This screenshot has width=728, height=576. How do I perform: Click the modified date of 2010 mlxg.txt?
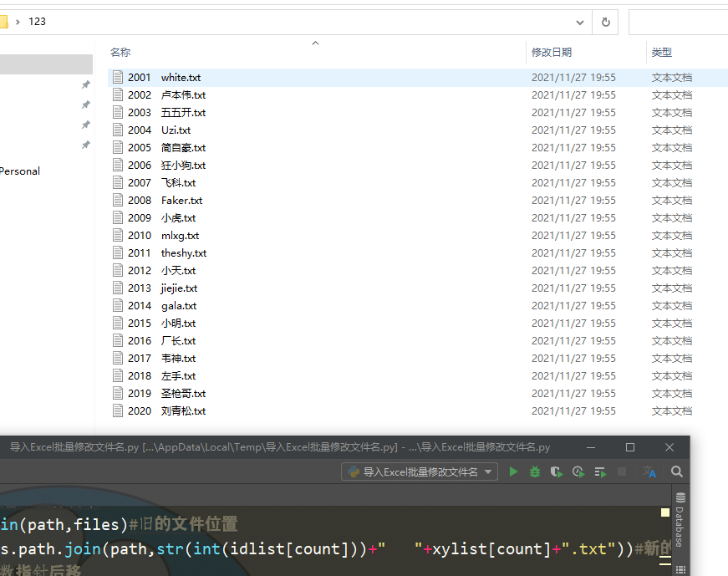pyautogui.click(x=573, y=236)
